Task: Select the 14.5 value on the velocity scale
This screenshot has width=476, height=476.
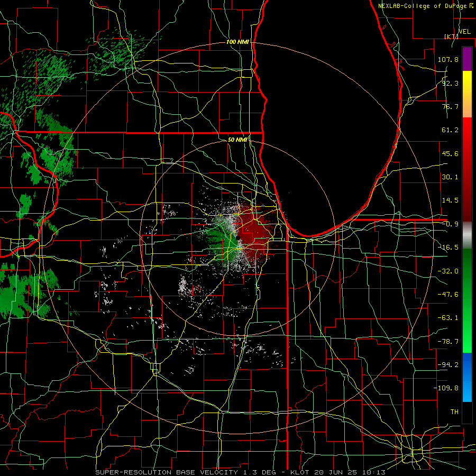Action: (450, 200)
